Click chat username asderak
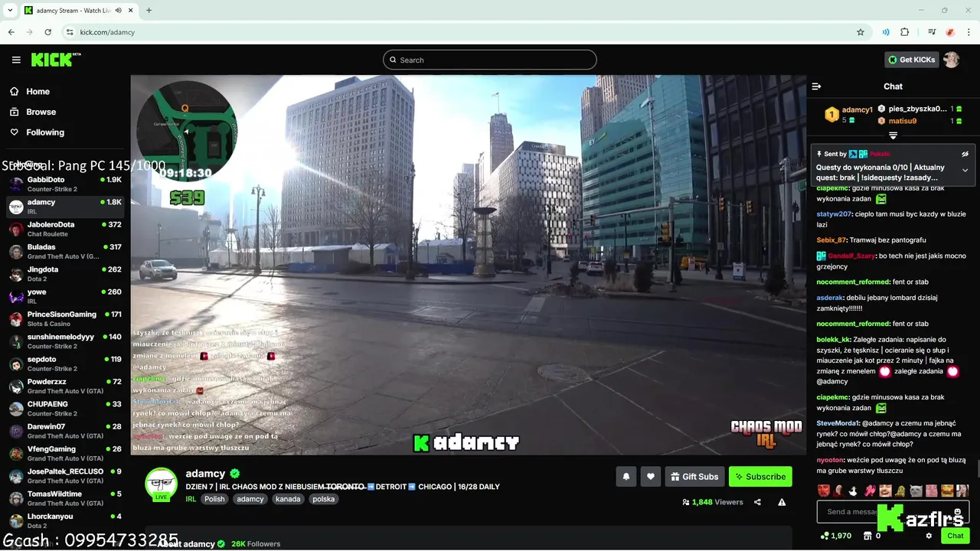 (x=829, y=298)
